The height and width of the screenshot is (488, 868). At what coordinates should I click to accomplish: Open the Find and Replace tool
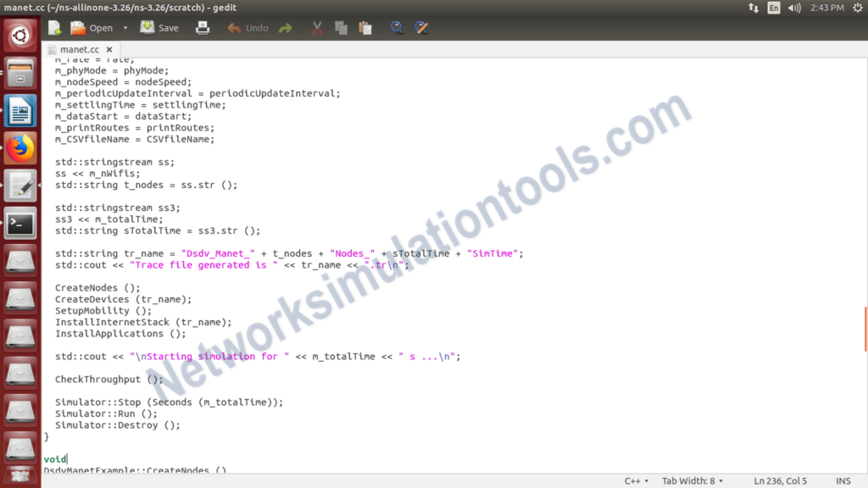pos(421,27)
